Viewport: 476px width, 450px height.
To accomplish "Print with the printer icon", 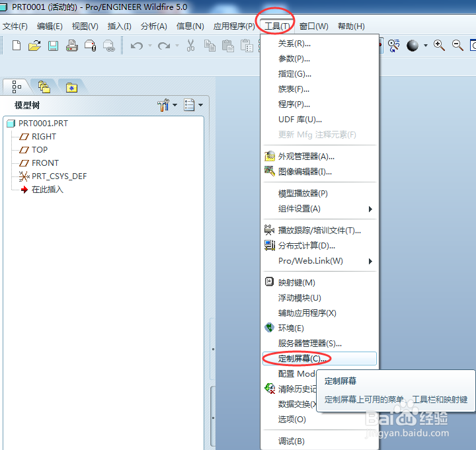I will pyautogui.click(x=72, y=46).
